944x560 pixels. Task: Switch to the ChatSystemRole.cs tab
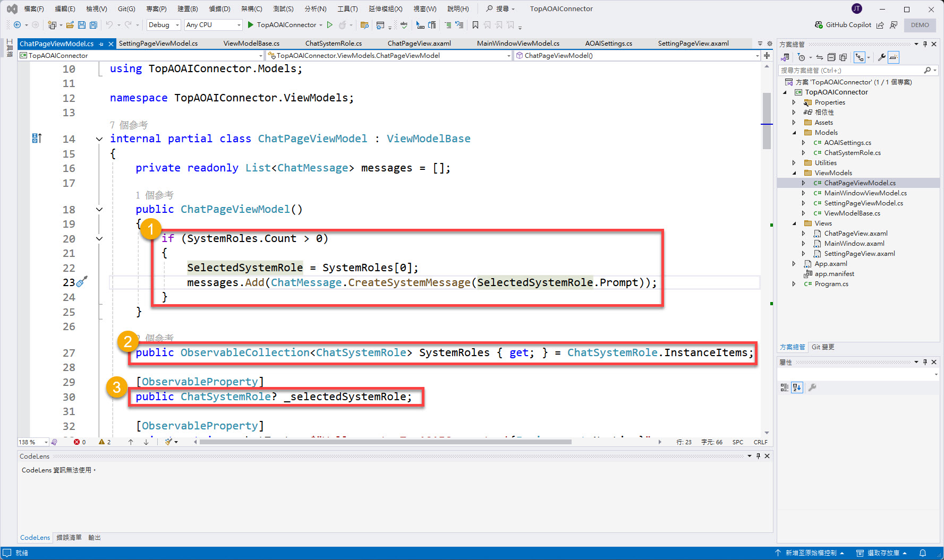pos(334,44)
